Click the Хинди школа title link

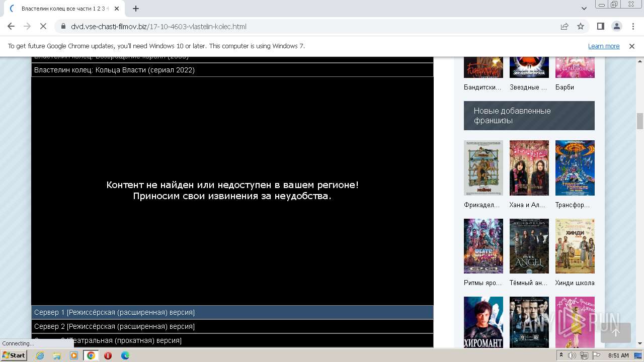click(575, 283)
